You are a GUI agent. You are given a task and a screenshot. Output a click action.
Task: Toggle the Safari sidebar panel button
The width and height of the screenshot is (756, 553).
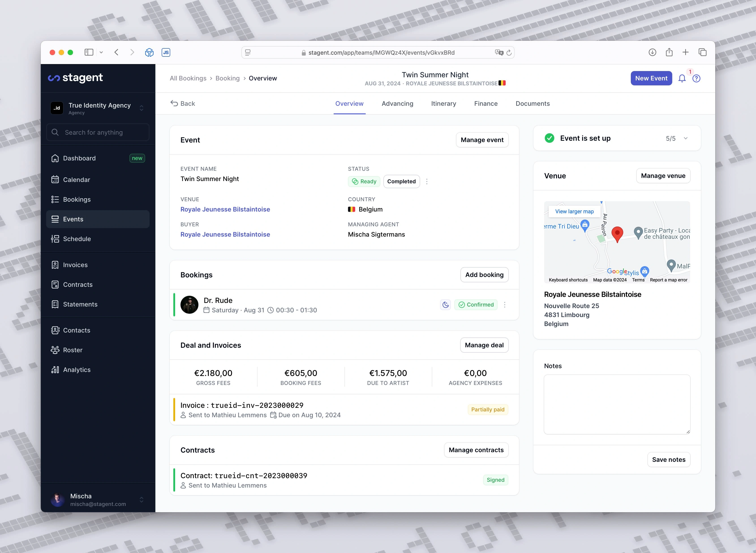tap(89, 52)
